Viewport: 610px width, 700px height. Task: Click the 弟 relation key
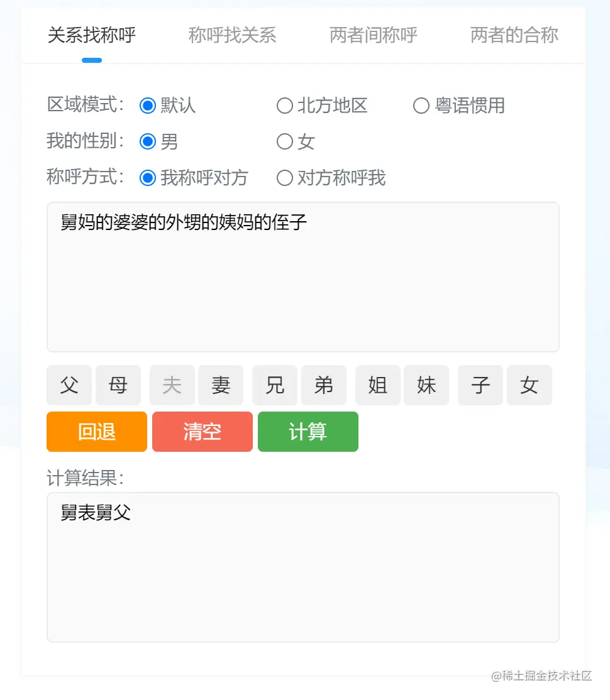(x=324, y=385)
